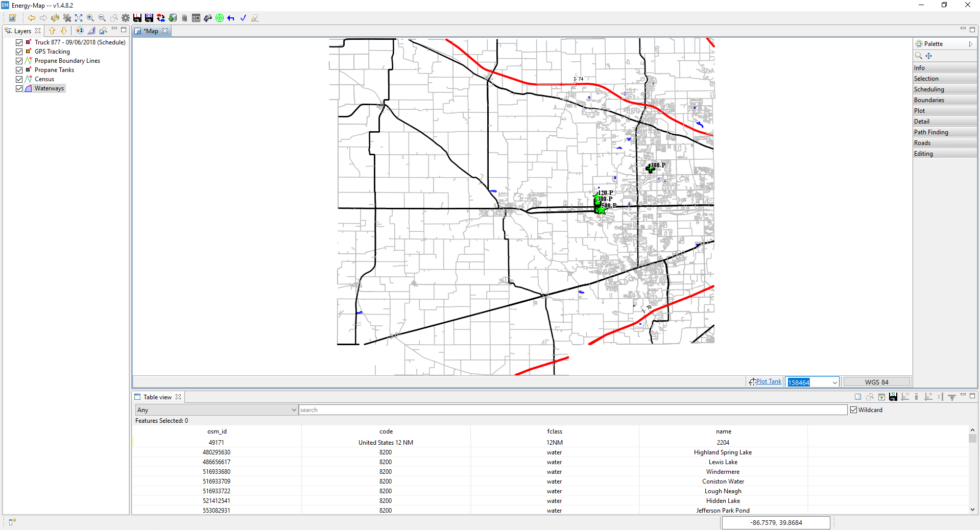Viewport: 980px width, 530px height.
Task: Expand the Boundaries palette drawer
Action: (945, 100)
